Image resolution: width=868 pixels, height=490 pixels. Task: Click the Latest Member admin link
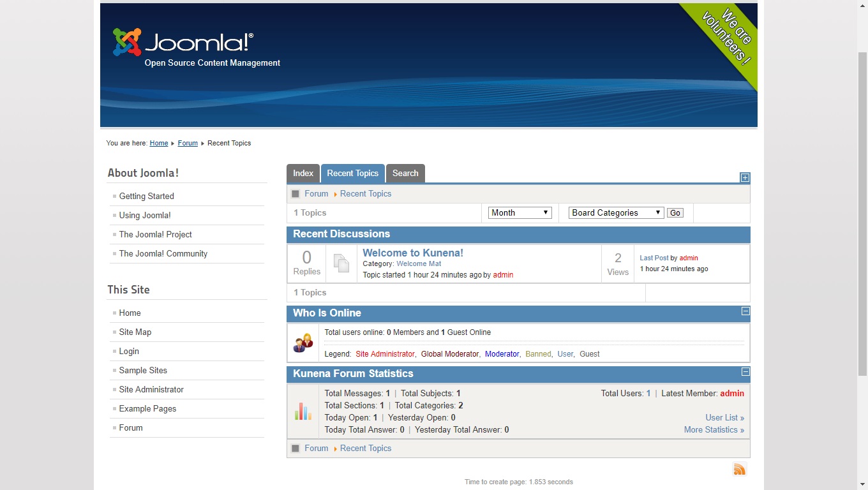tap(732, 393)
